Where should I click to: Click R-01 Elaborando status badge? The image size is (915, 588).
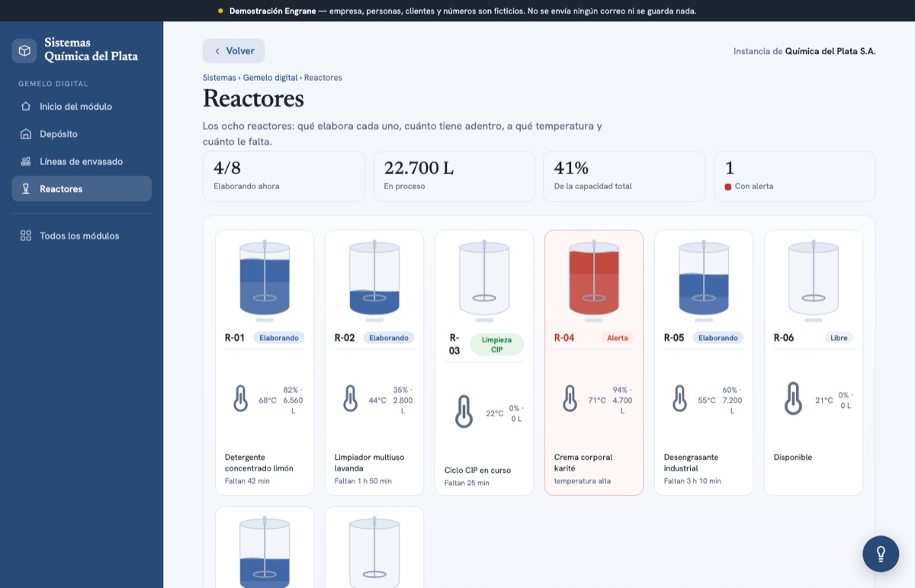279,338
